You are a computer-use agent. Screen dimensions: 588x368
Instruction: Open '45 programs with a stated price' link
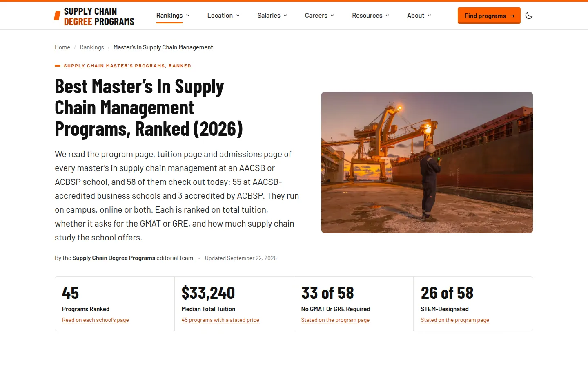tap(220, 320)
